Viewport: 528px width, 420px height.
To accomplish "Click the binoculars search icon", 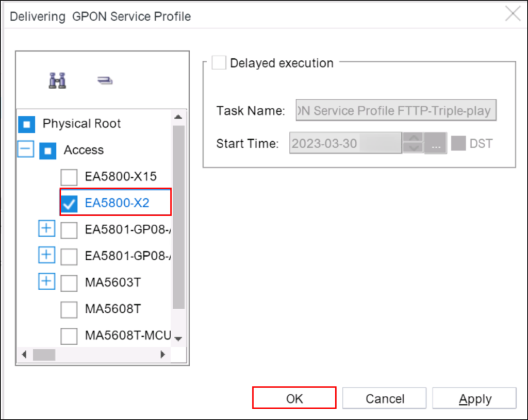I will [57, 80].
